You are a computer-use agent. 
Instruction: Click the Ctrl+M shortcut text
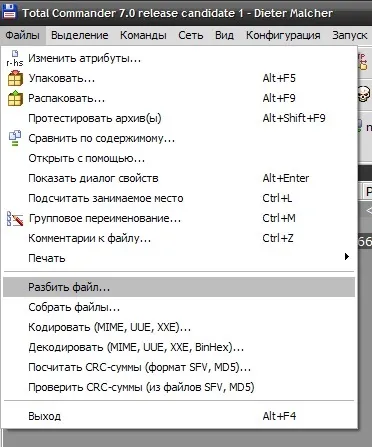pos(279,218)
